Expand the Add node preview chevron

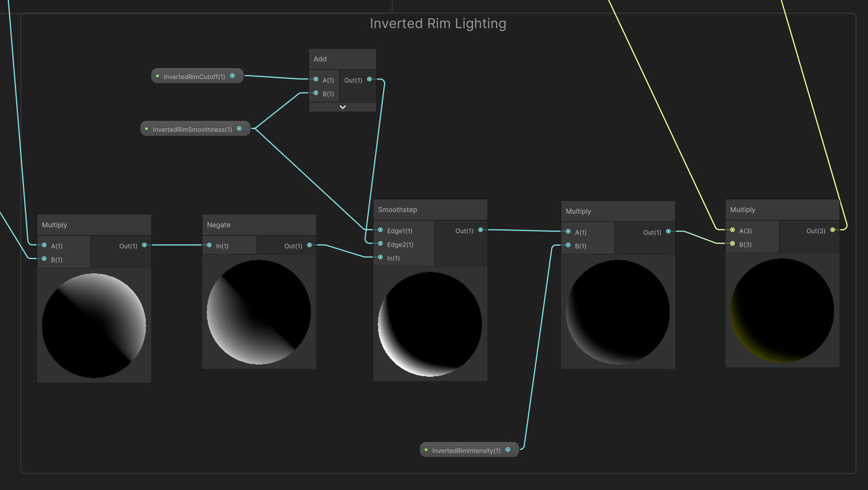342,107
